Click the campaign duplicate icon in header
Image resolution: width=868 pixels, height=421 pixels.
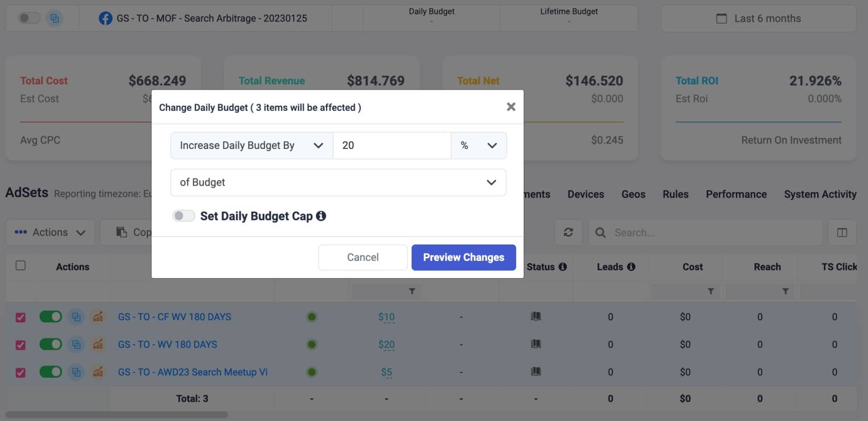coord(54,18)
